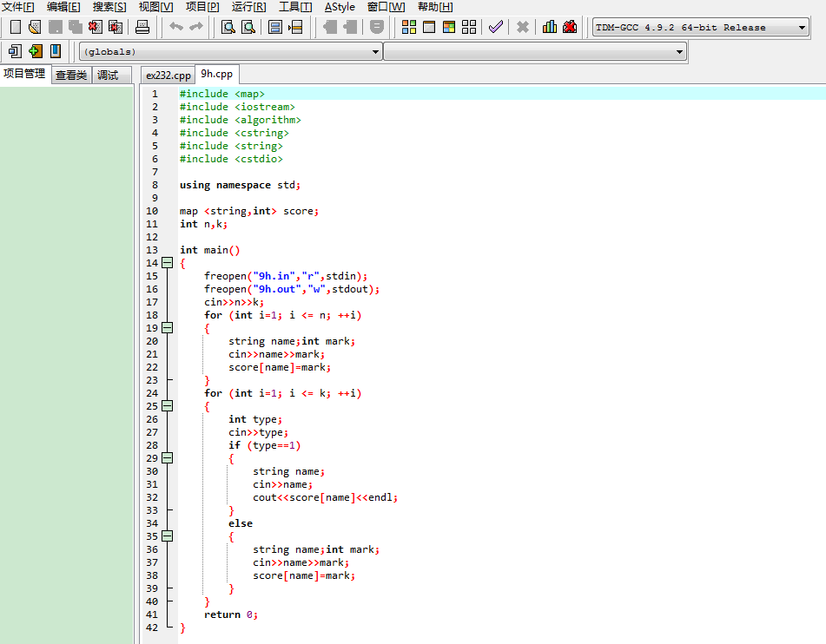Click the line 'return 0;'
This screenshot has height=644, width=826.
tap(231, 614)
